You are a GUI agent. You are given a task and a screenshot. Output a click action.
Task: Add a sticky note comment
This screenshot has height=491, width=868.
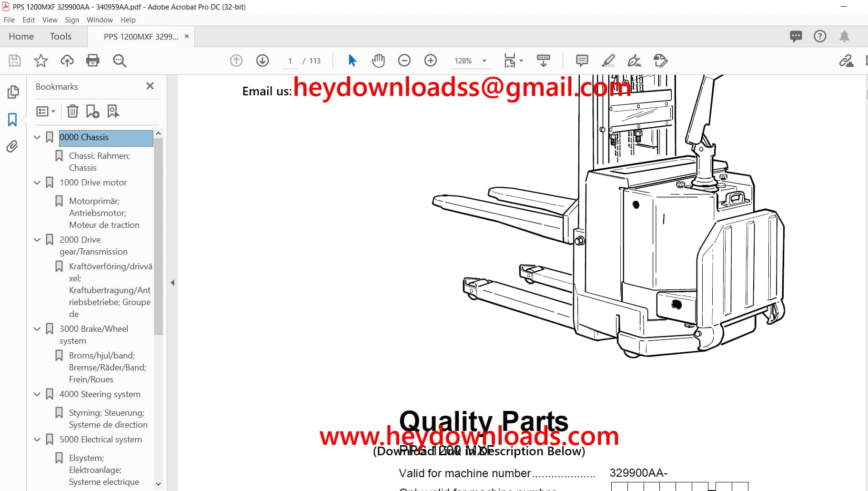tap(581, 61)
